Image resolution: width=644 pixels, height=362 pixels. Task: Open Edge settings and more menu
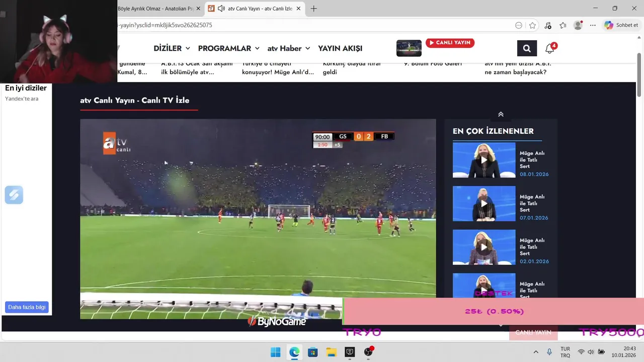[593, 25]
